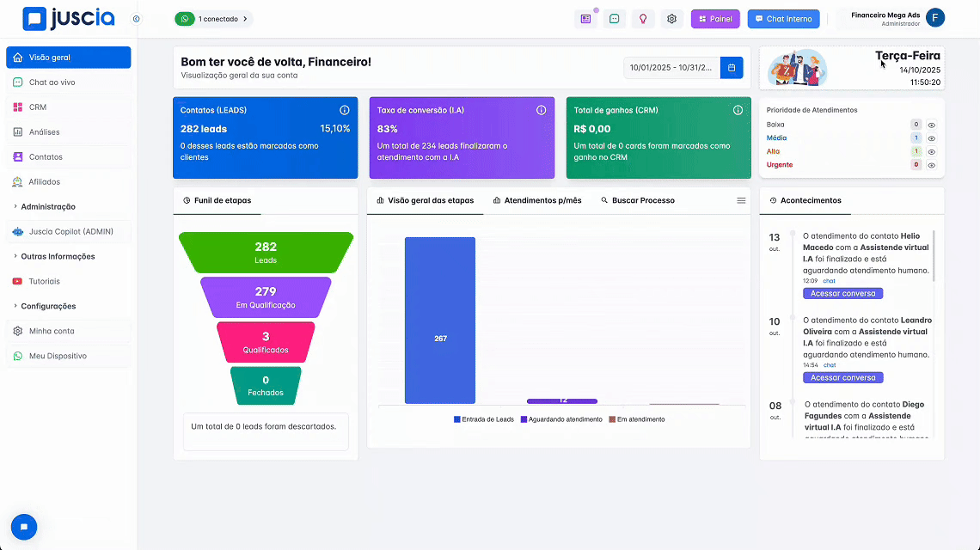The width and height of the screenshot is (980, 550).
Task: Open the Buscar Processo tab
Action: 638,200
